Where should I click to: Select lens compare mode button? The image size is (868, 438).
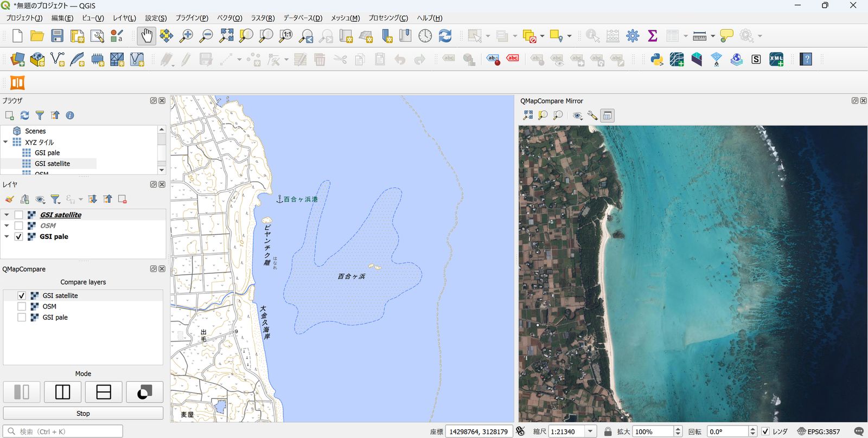coord(144,392)
